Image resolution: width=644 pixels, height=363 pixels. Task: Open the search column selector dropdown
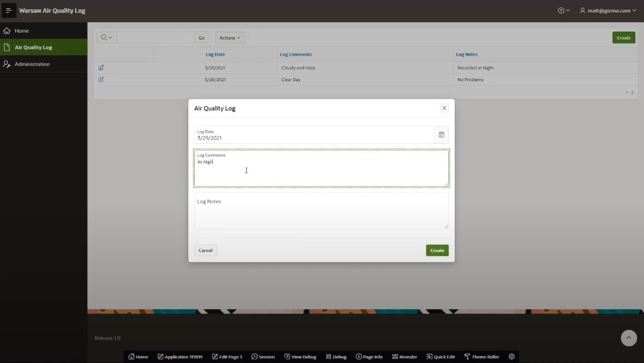tap(107, 38)
